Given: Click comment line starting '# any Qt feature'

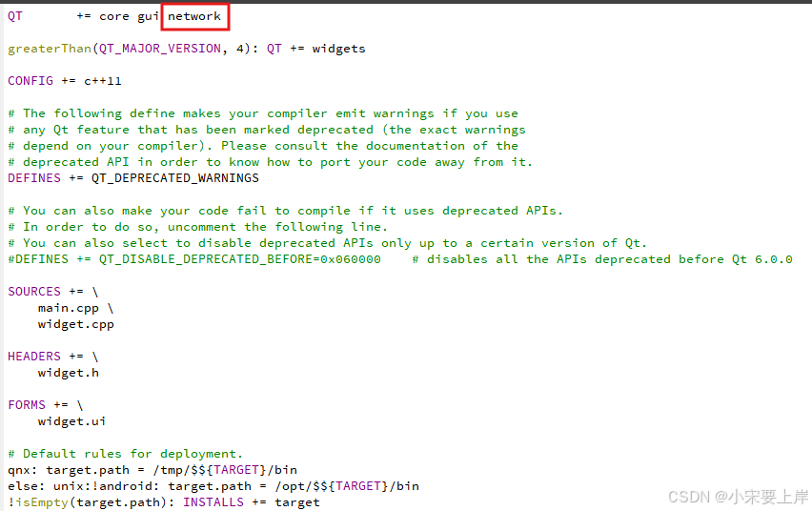Looking at the screenshot, I should pyautogui.click(x=267, y=130).
